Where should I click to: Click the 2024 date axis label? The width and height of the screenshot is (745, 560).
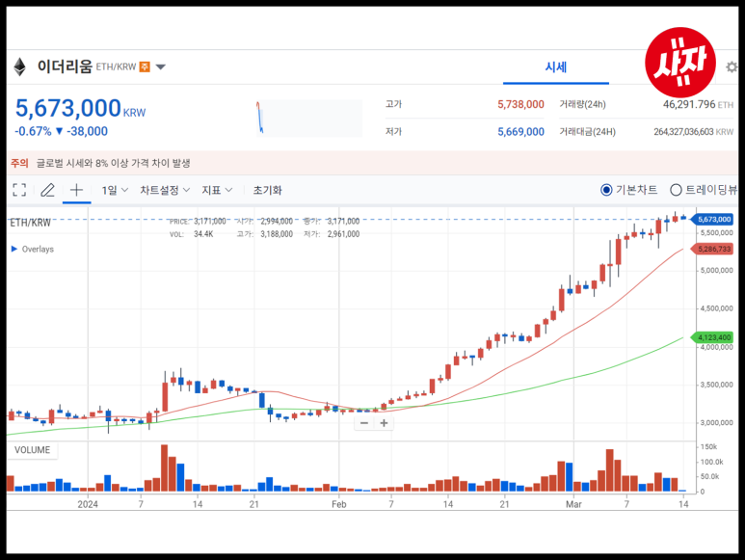click(x=88, y=504)
